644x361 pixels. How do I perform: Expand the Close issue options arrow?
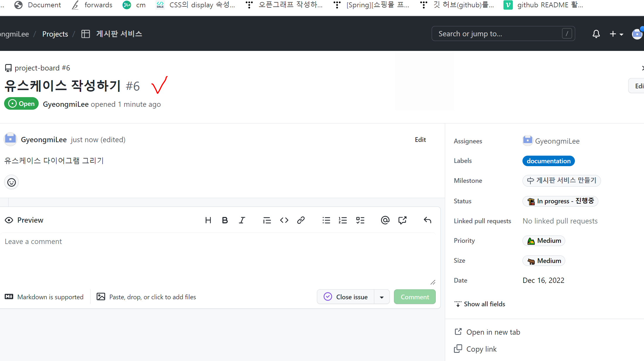382,297
